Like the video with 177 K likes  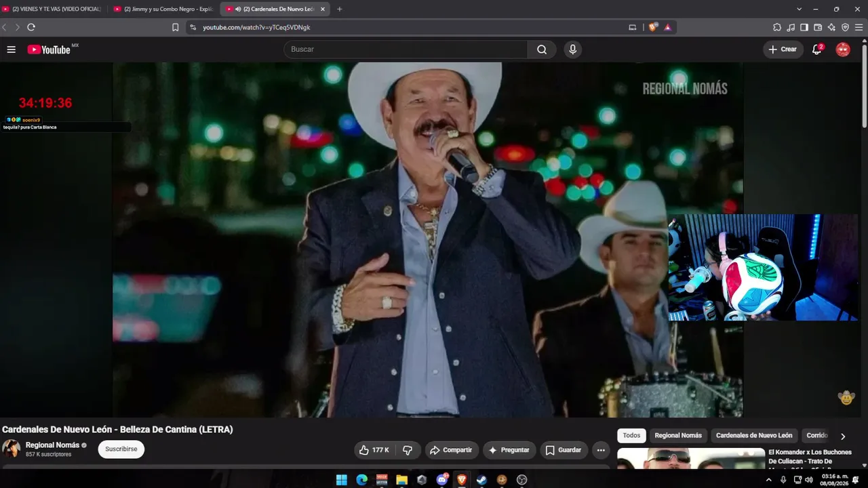click(374, 450)
